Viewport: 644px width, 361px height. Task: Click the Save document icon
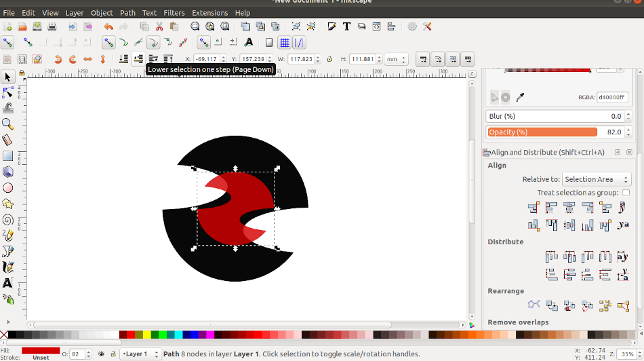(x=37, y=26)
